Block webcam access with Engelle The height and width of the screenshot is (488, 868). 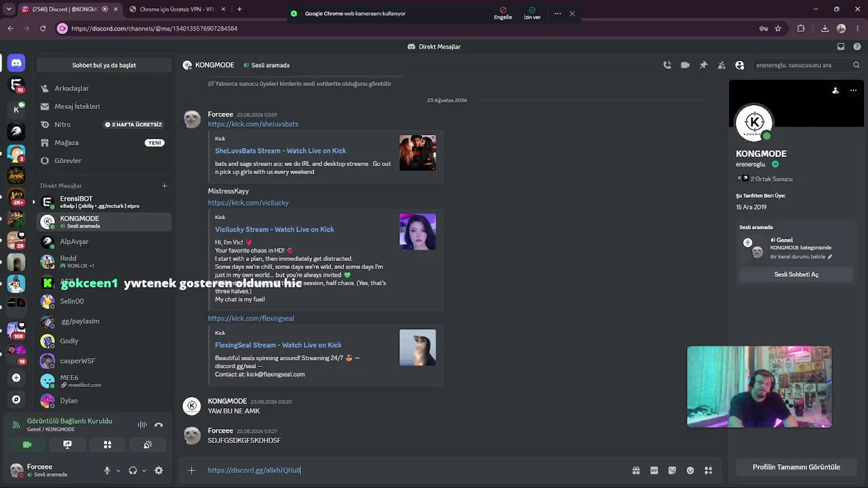[503, 14]
